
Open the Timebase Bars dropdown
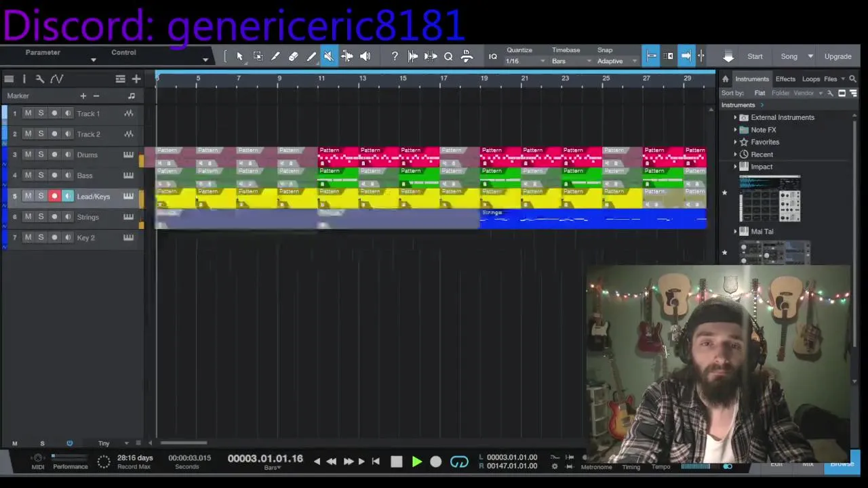click(571, 61)
